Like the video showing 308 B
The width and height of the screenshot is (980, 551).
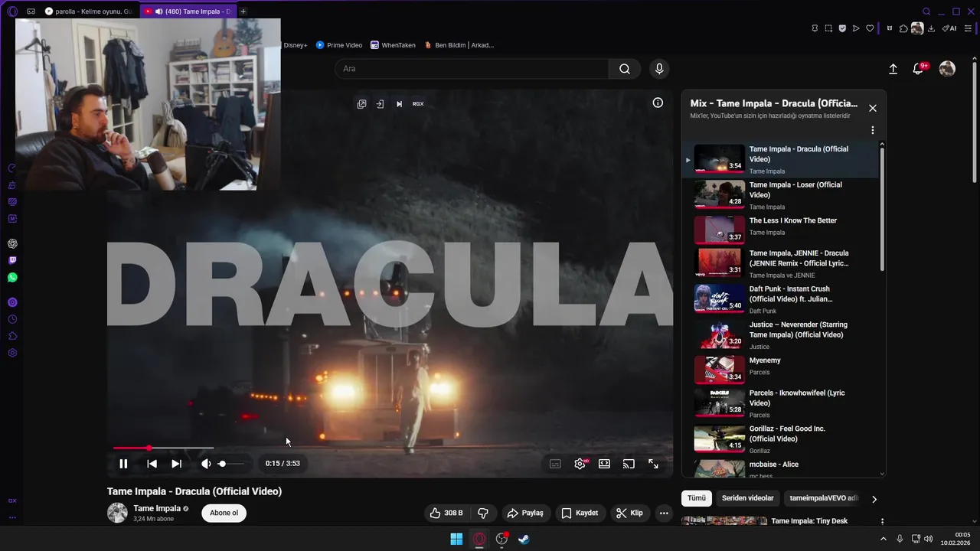(446, 513)
